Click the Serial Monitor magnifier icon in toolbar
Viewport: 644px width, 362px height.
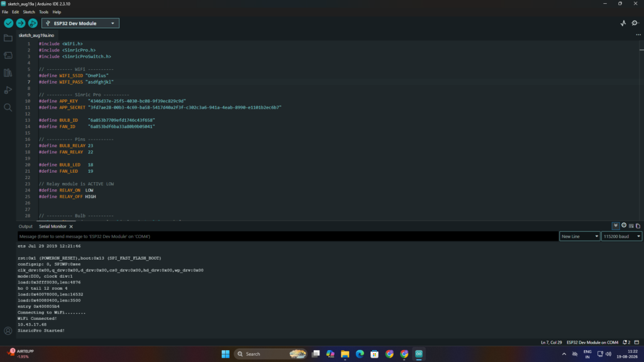(635, 23)
